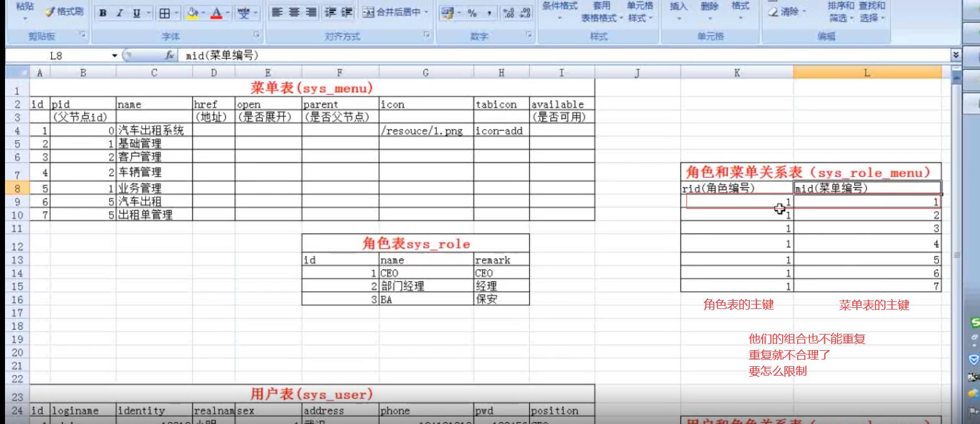Select column header C
The width and height of the screenshot is (980, 424).
point(154,73)
